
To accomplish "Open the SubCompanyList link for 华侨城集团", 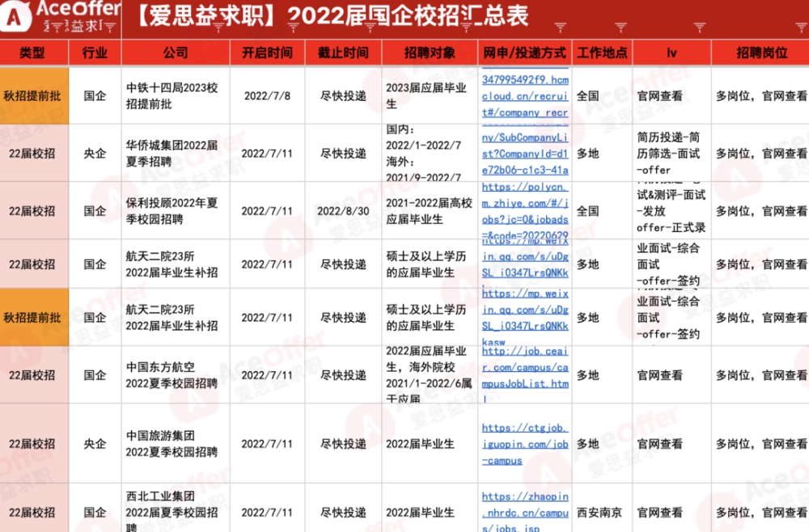I will coord(525,154).
